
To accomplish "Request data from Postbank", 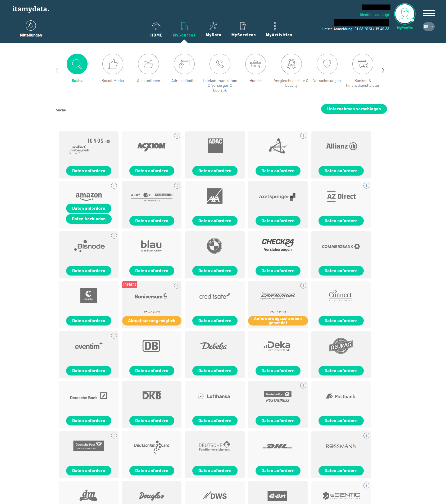I will [x=341, y=421].
